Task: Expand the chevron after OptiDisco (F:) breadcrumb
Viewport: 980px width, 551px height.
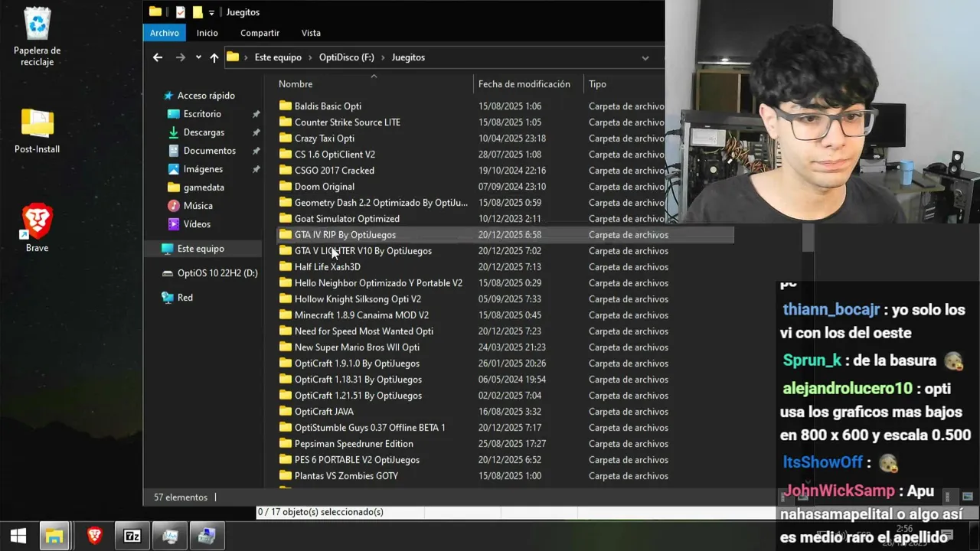Action: point(383,57)
